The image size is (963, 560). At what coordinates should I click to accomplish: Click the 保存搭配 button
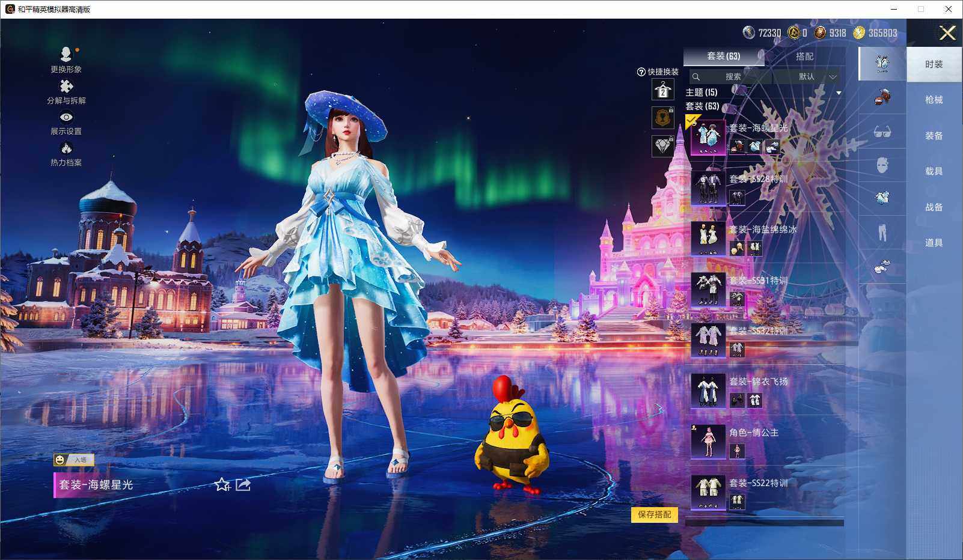click(x=654, y=514)
